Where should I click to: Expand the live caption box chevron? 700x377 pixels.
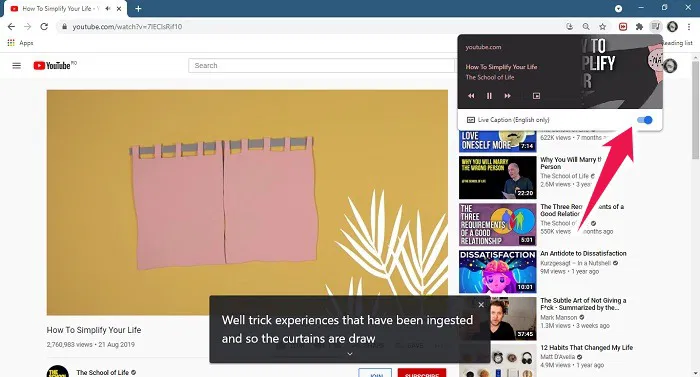(x=350, y=354)
